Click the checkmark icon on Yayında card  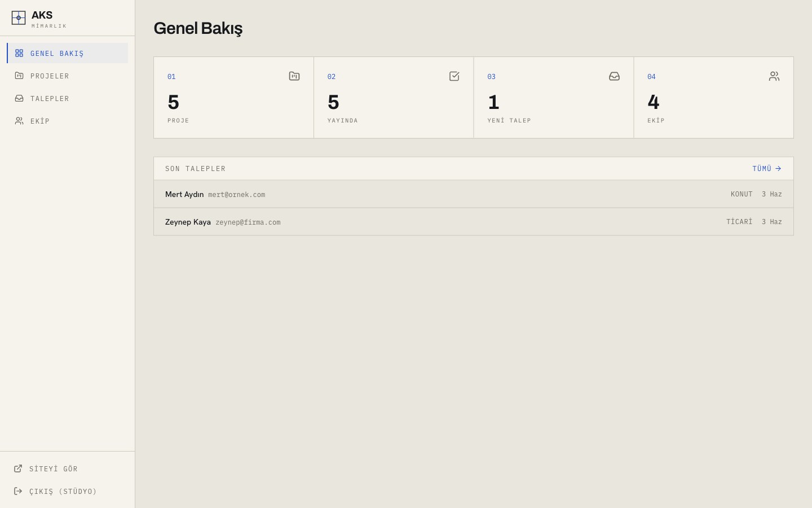point(454,76)
